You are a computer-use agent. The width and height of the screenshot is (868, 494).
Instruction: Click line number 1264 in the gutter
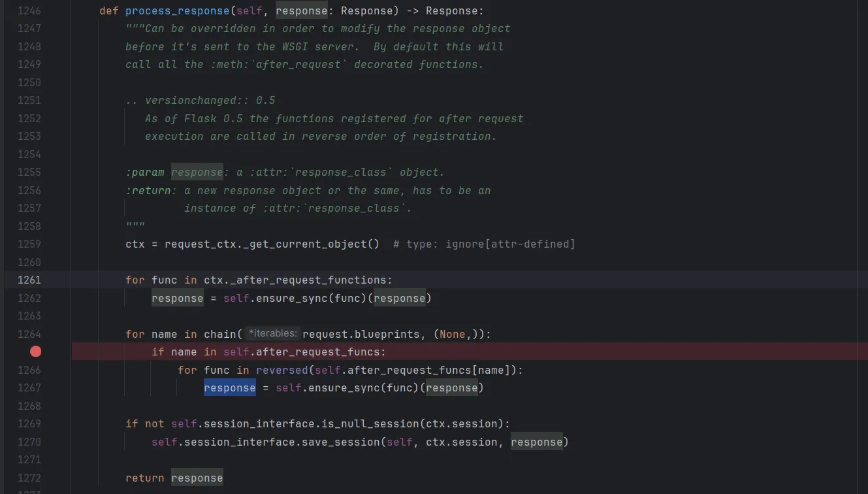pyautogui.click(x=29, y=334)
